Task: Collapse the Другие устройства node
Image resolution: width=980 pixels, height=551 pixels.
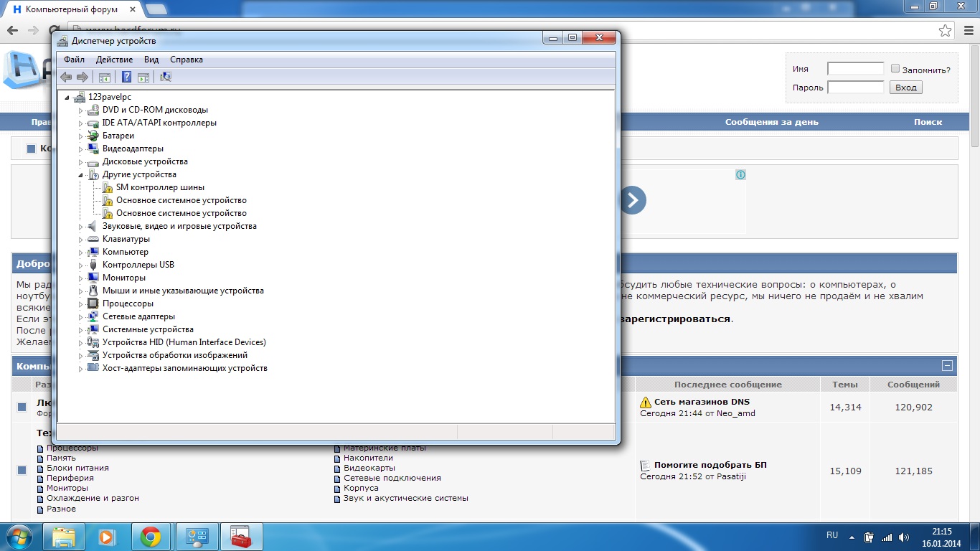Action: pyautogui.click(x=81, y=174)
